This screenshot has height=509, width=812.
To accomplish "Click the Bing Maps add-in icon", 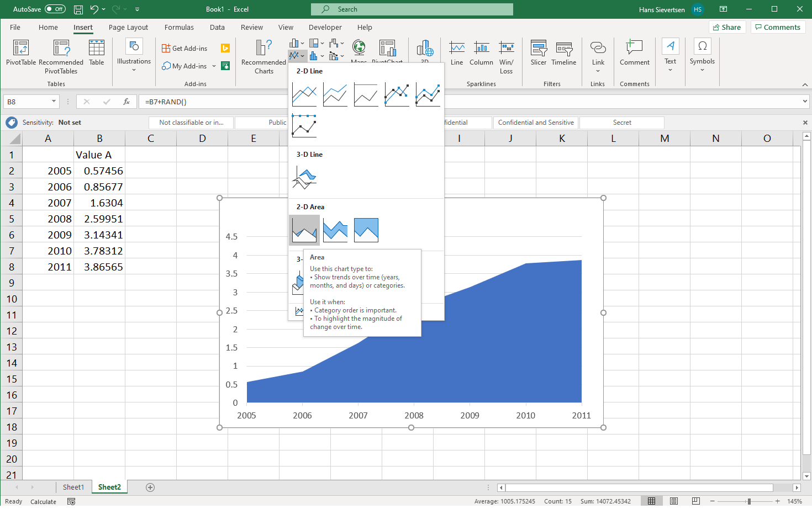I will [x=225, y=48].
